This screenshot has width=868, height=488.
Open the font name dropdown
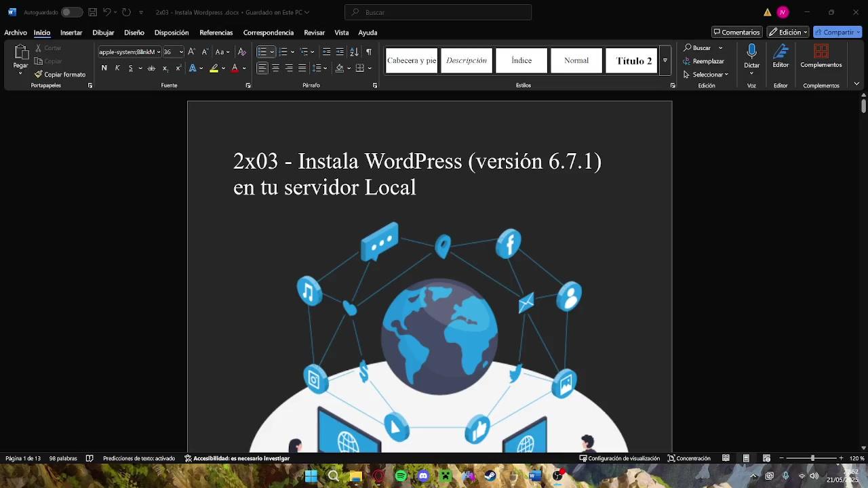(x=159, y=52)
